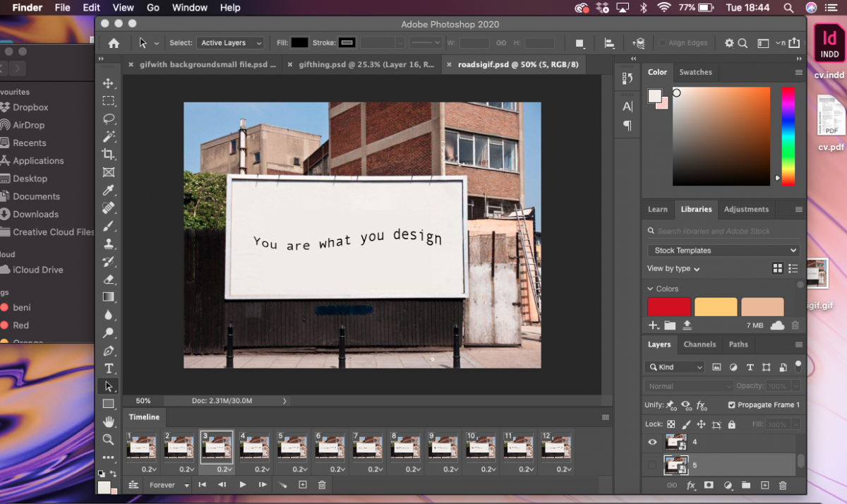Activate the Hand tool
The width and height of the screenshot is (847, 504).
109,421
